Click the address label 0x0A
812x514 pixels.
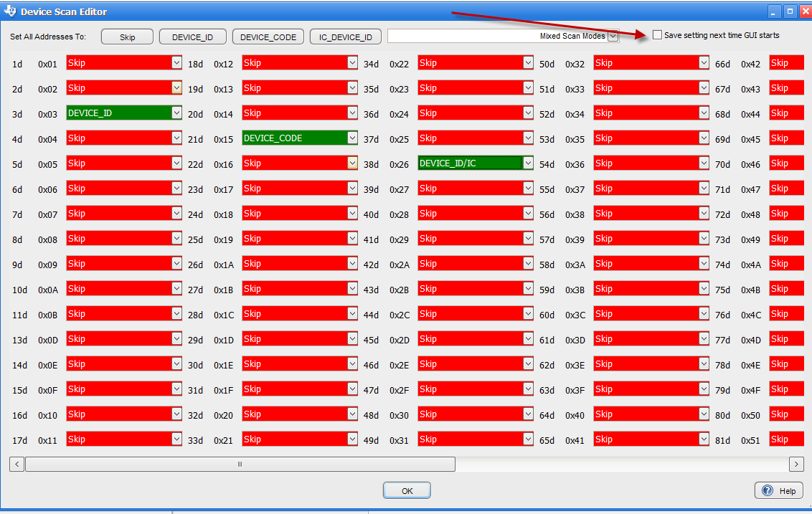pyautogui.click(x=47, y=290)
